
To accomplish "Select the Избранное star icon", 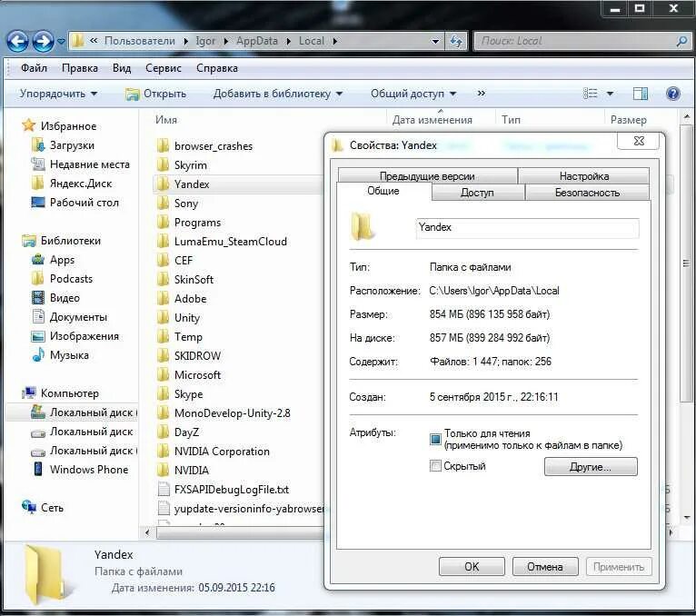I will click(28, 125).
